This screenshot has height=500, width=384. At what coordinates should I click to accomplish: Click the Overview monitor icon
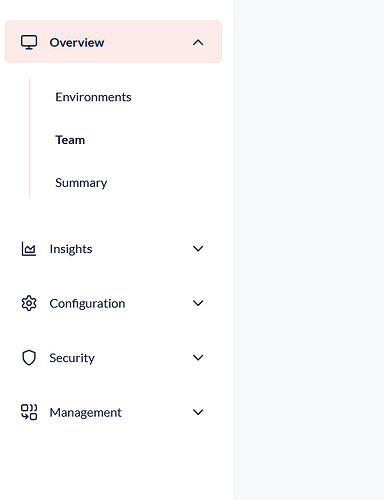click(x=29, y=42)
